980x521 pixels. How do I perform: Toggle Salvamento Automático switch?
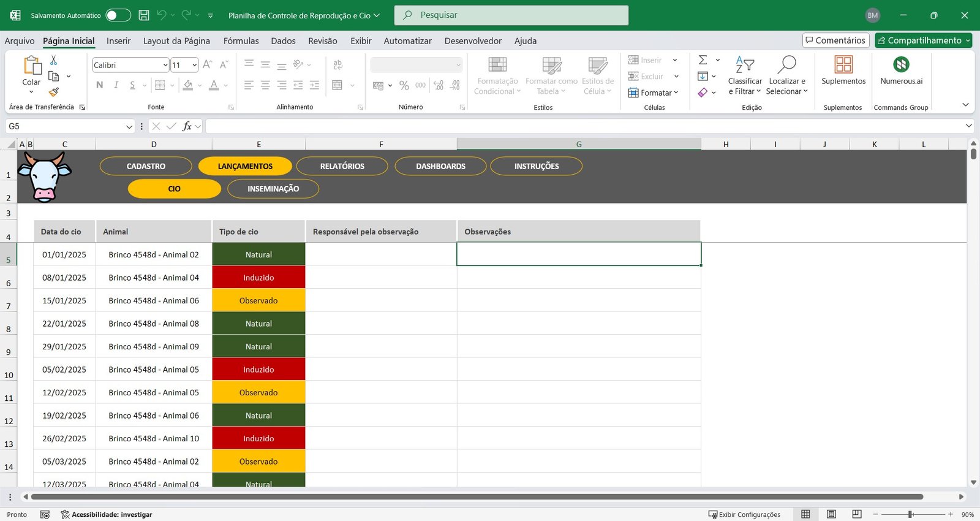118,15
